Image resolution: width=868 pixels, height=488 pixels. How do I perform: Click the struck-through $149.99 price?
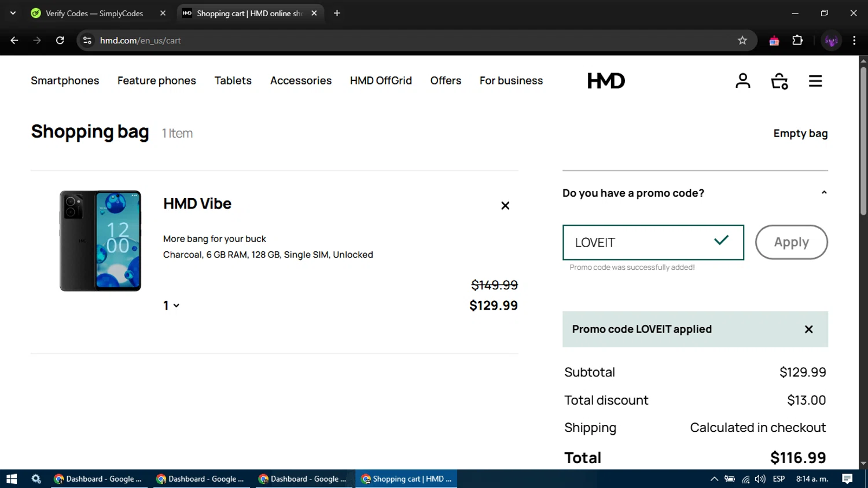[495, 285]
